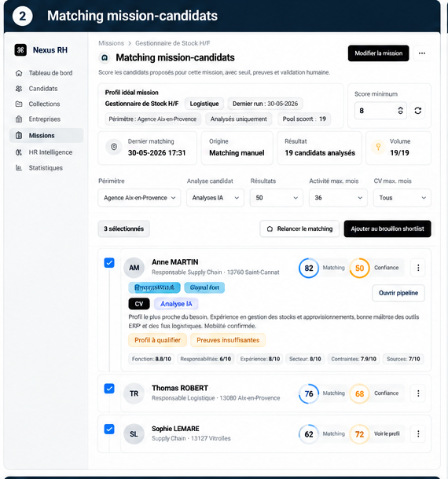Viewport: 448px width, 479px height.
Task: Click the Missions sidebar icon
Action: 19,135
